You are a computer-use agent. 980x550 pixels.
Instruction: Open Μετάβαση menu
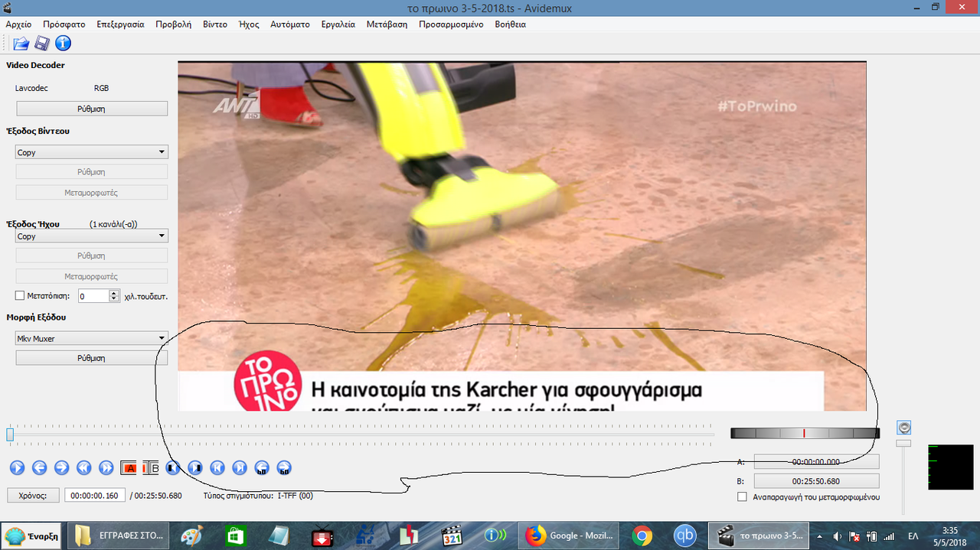click(x=387, y=24)
